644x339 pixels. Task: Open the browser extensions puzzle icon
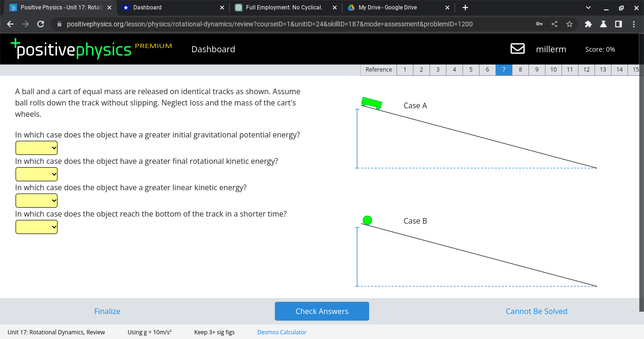(588, 24)
